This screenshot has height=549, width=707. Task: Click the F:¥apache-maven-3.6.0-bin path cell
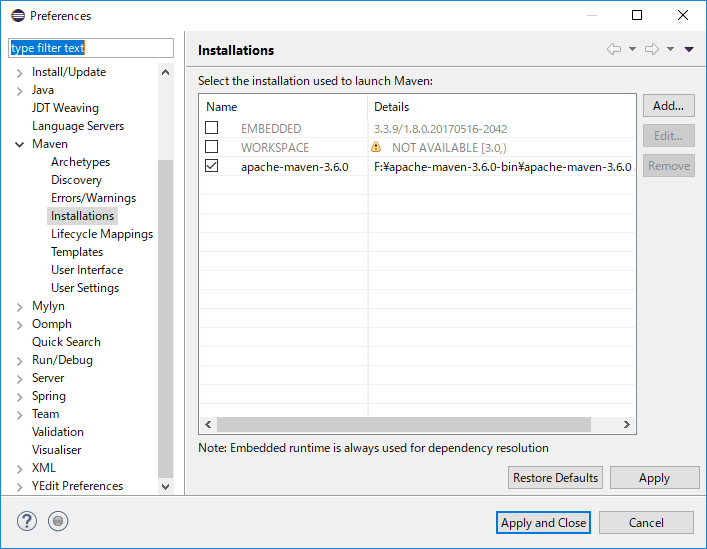click(502, 167)
